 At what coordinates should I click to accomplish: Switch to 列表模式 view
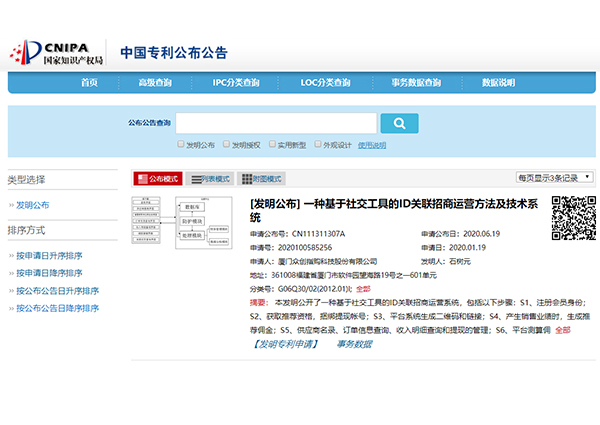(209, 179)
